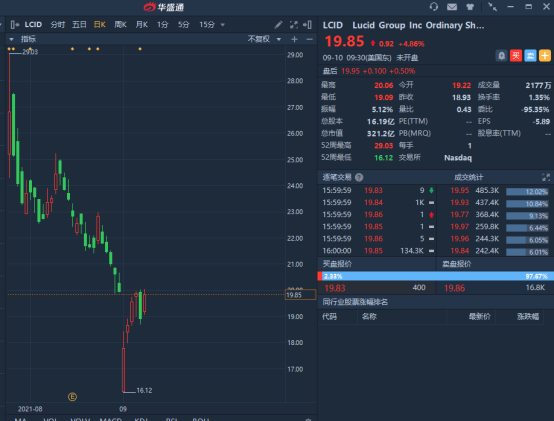Viewport: 554px width, 421px height.
Task: Open the skin theme shirt icon
Action: 470,7
